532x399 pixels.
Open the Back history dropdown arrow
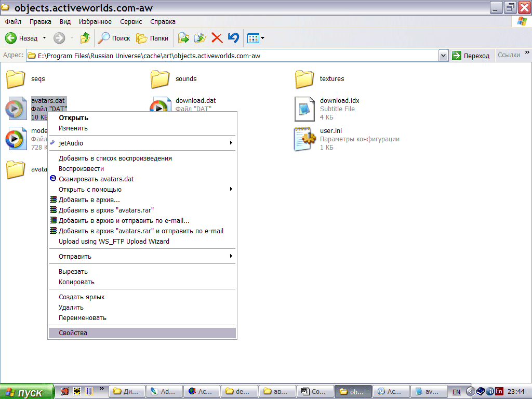45,38
